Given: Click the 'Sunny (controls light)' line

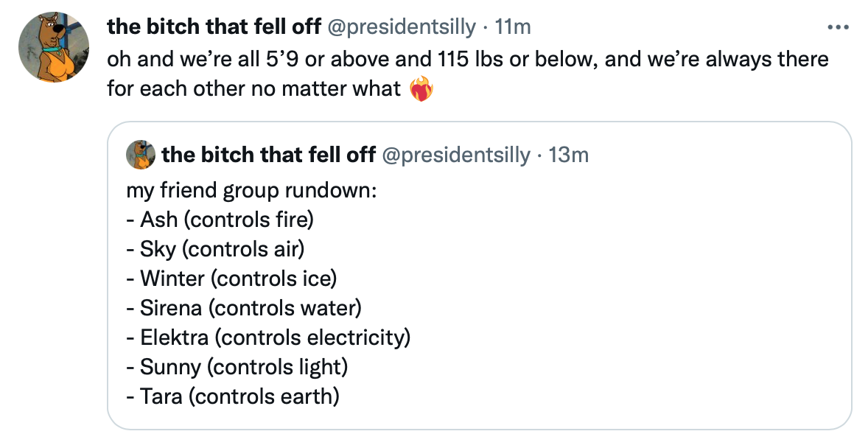Looking at the screenshot, I should pyautogui.click(x=237, y=367).
